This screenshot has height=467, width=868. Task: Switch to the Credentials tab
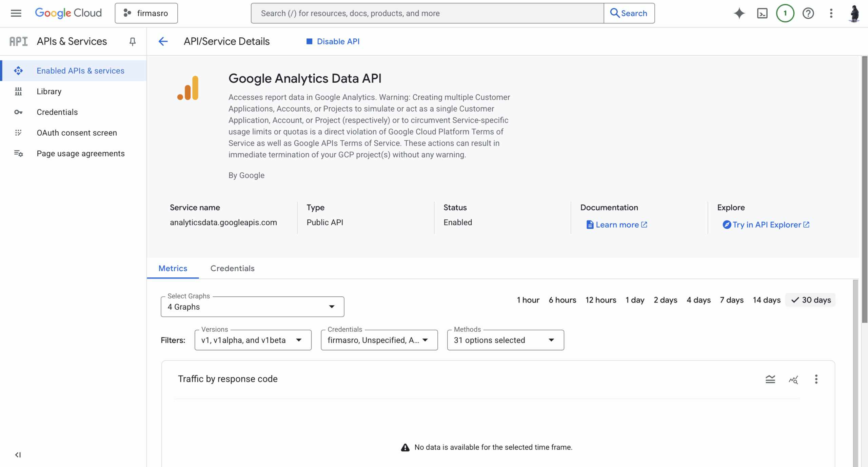tap(232, 268)
